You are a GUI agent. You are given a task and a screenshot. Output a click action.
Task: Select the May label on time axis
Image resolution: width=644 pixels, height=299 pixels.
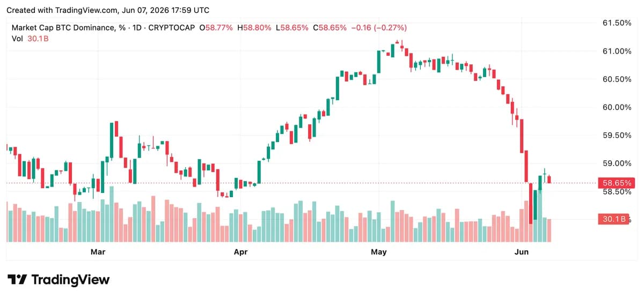(379, 251)
